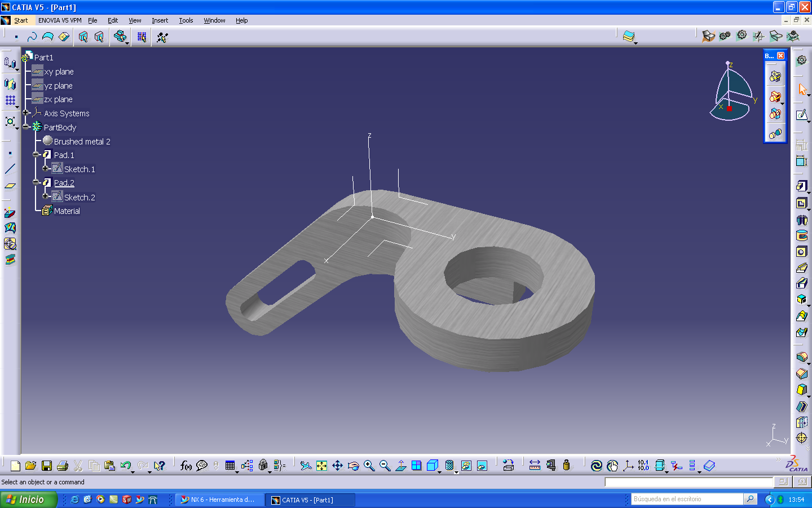Image resolution: width=812 pixels, height=508 pixels.
Task: Click the Plane tool on left toolbar
Action: (x=10, y=185)
